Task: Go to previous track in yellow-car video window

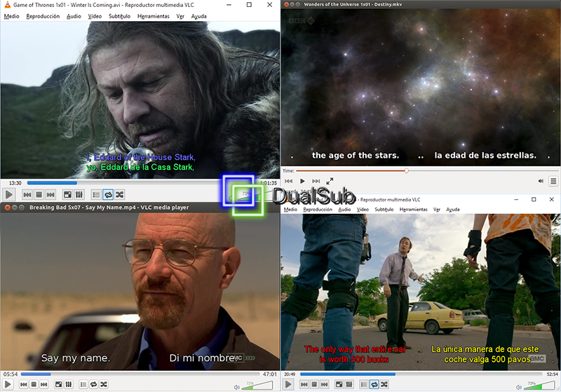Action: tap(304, 384)
